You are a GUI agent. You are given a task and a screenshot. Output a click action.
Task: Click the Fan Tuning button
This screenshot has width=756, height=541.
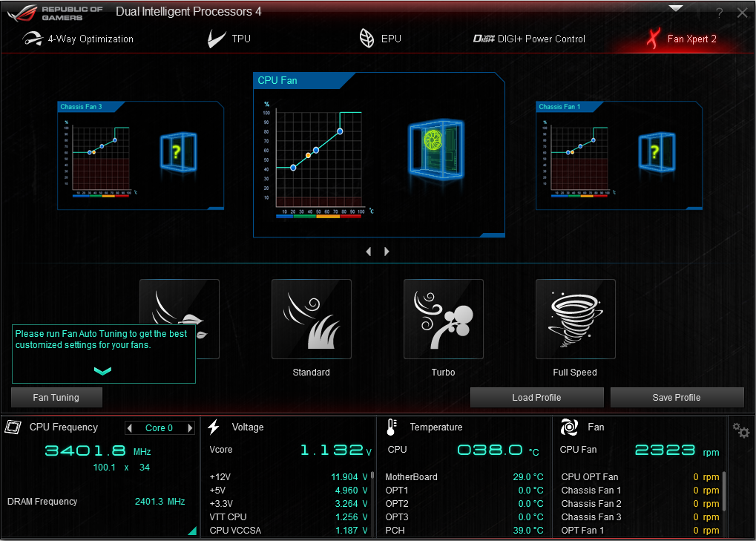pyautogui.click(x=56, y=397)
